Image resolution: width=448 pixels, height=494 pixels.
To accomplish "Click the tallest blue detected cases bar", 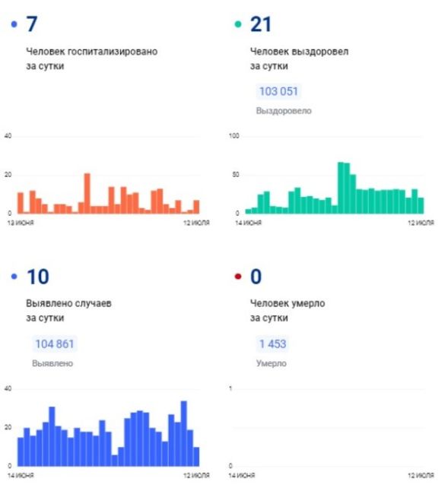I will point(184,433).
